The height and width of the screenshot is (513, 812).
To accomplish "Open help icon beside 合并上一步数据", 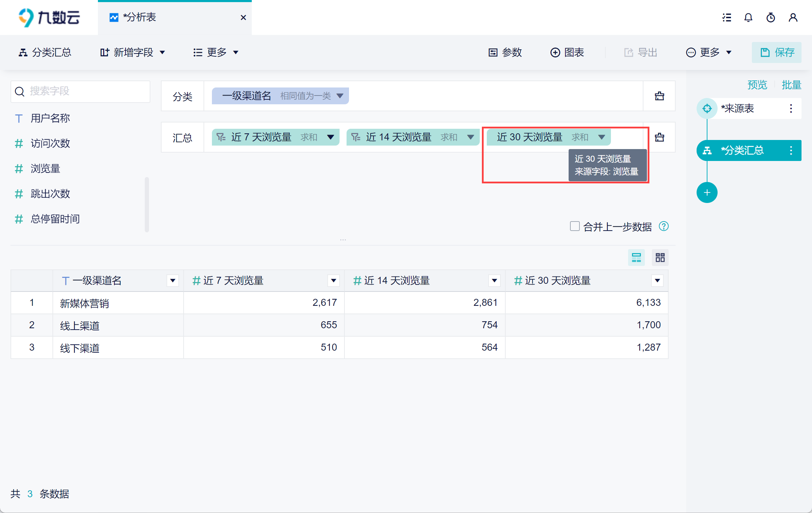I will [663, 226].
